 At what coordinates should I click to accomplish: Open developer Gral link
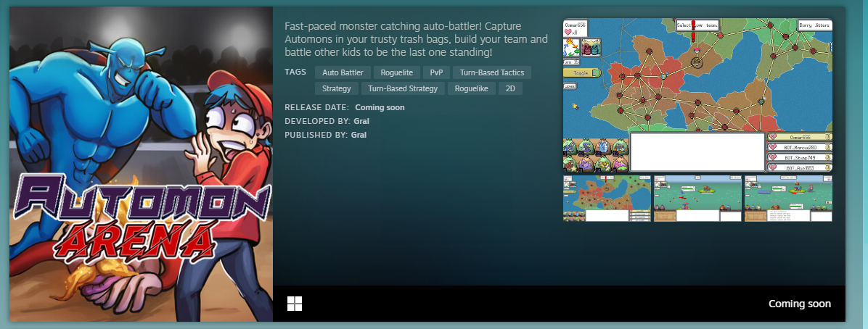[361, 121]
